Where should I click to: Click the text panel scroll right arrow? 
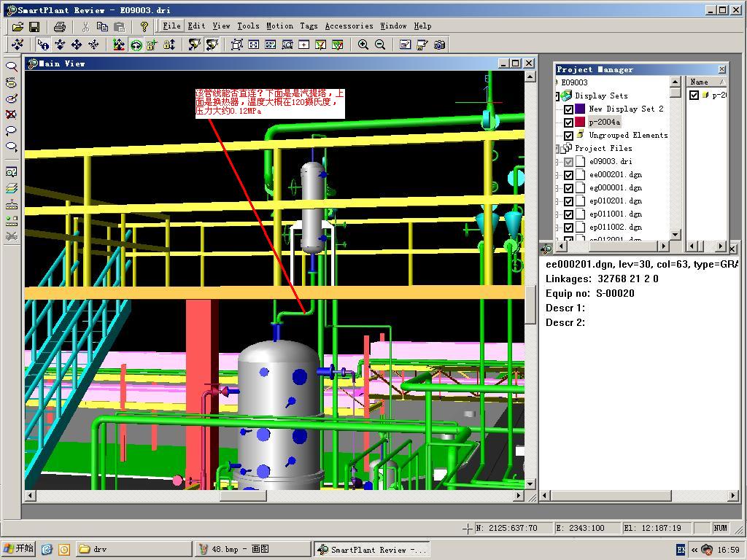pos(733,496)
